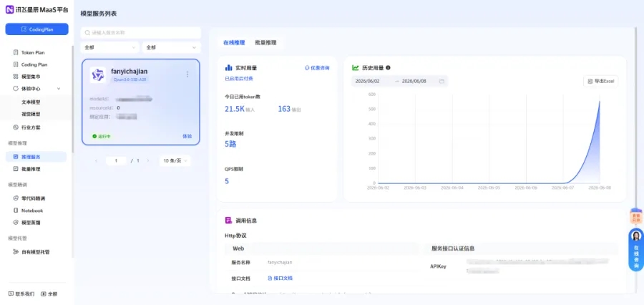Switch to the 在线推理 tab
Image resolution: width=644 pixels, height=305 pixels.
234,42
